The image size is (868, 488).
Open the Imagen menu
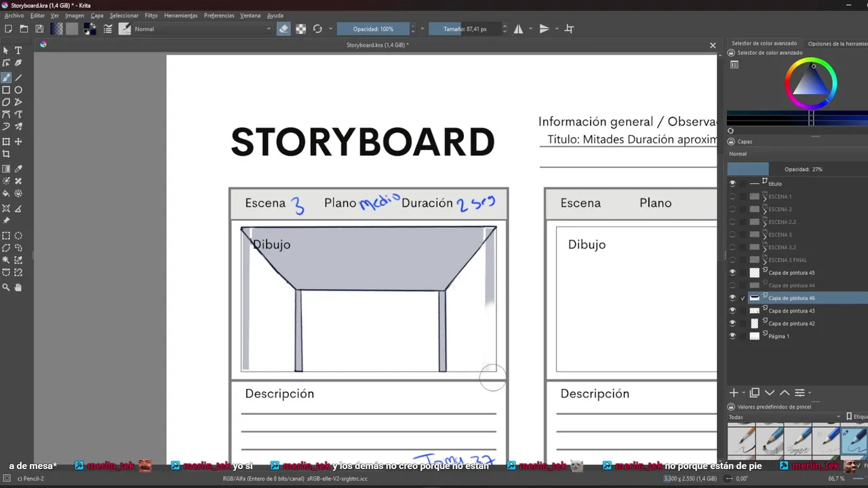pyautogui.click(x=75, y=16)
